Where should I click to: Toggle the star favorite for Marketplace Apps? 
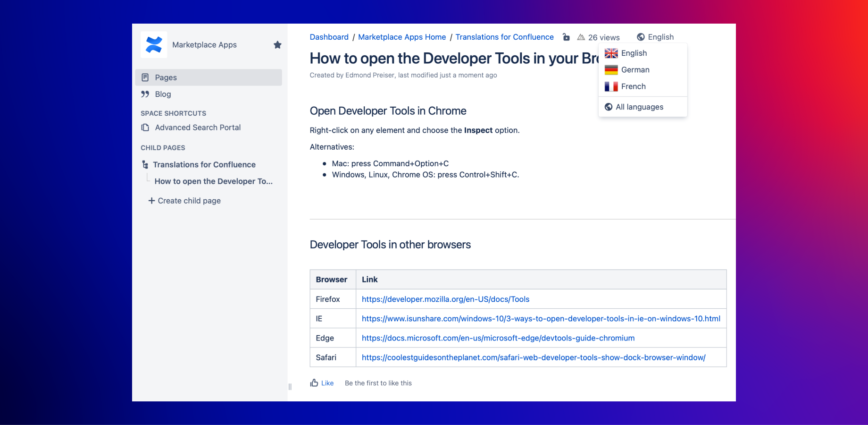tap(277, 45)
